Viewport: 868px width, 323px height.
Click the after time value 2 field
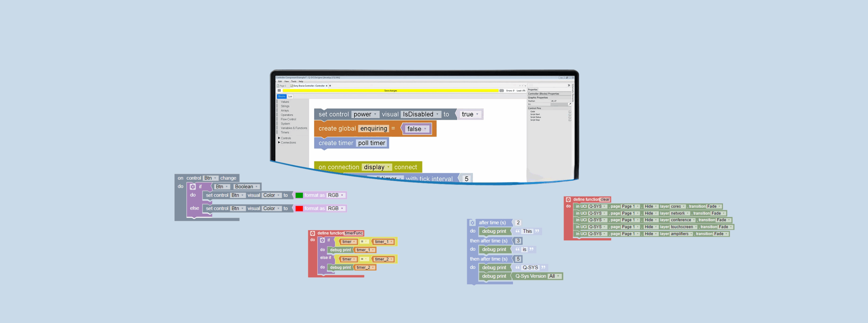[x=518, y=223]
